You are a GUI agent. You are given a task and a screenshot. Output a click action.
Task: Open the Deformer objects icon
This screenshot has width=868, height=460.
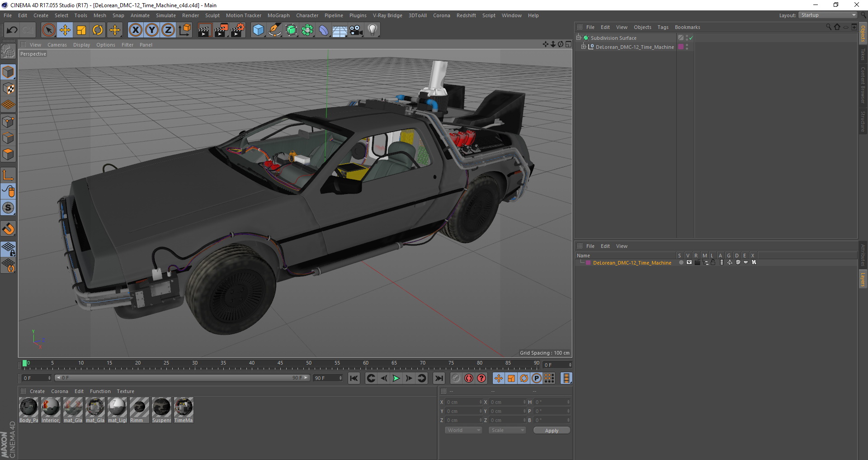[x=324, y=30]
